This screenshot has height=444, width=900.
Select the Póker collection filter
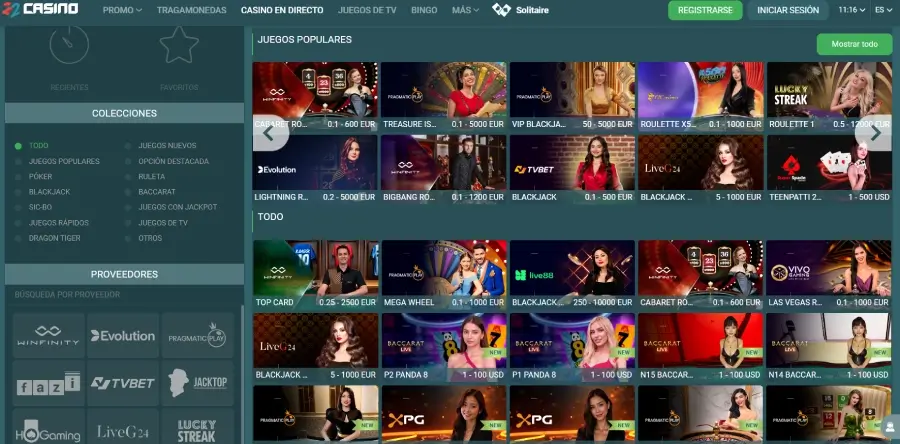pyautogui.click(x=40, y=177)
